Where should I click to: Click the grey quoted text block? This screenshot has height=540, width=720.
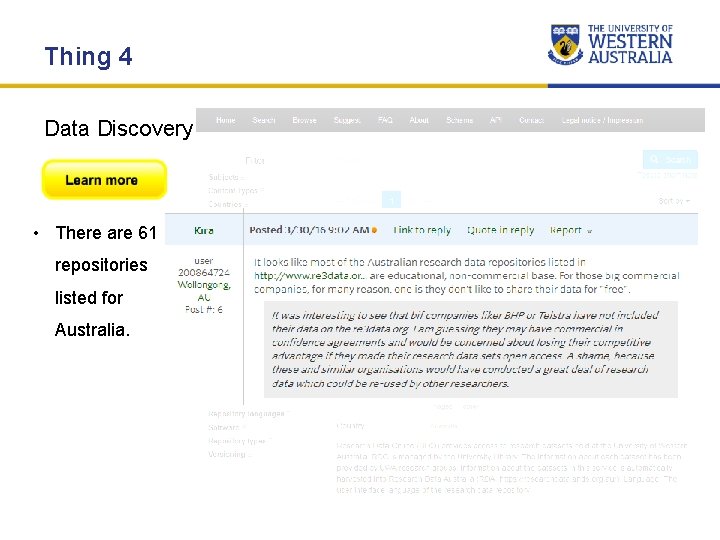tap(471, 349)
